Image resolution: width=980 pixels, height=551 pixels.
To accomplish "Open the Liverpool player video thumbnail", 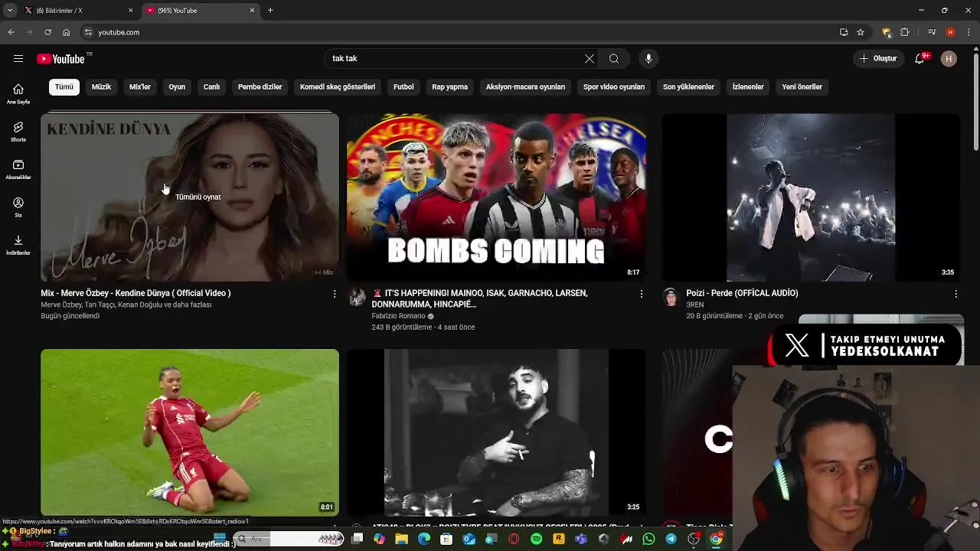I will coord(190,432).
